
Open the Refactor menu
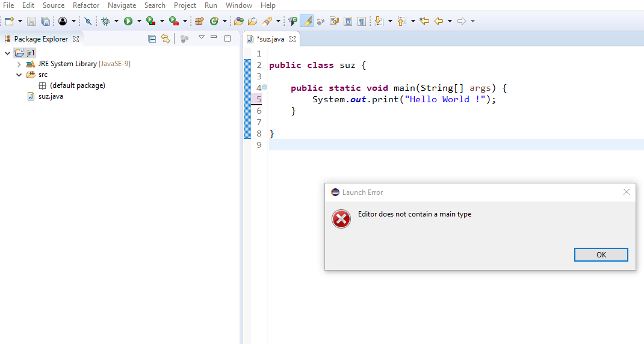[x=85, y=5]
